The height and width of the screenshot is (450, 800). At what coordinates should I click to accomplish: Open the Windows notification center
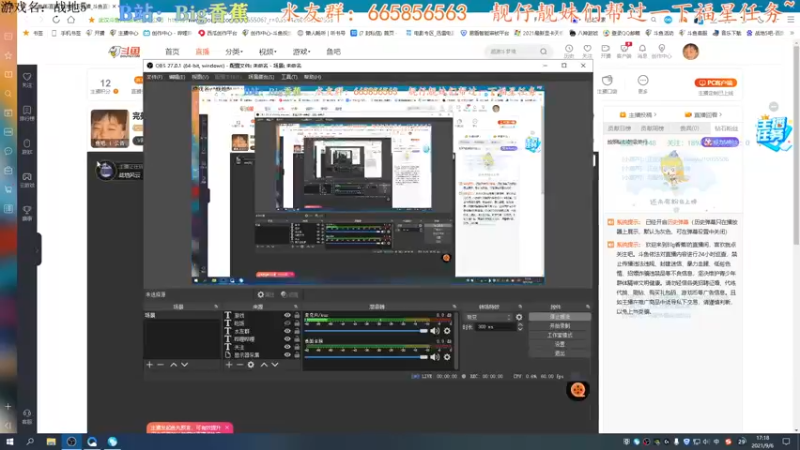click(x=786, y=441)
